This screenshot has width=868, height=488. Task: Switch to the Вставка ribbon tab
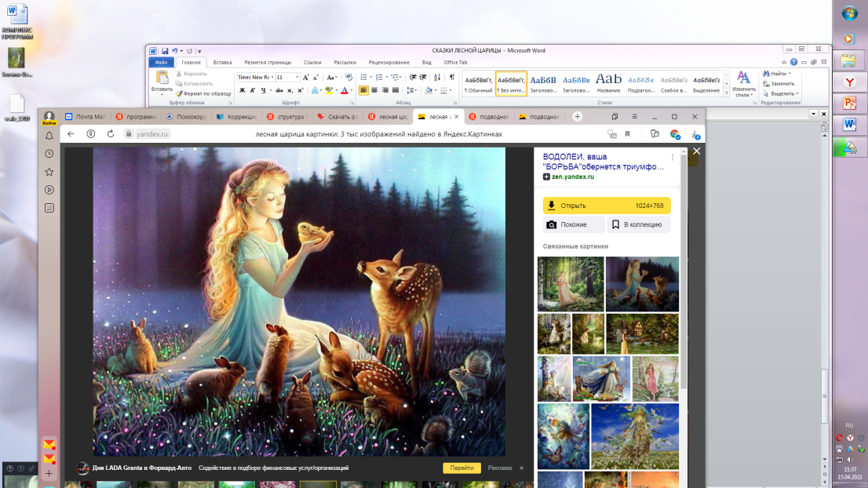point(222,62)
